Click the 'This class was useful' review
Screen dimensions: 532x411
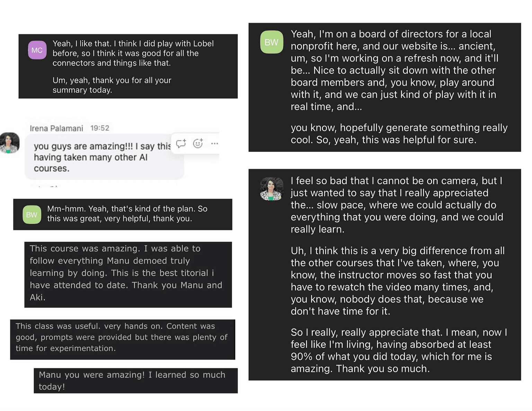(121, 337)
